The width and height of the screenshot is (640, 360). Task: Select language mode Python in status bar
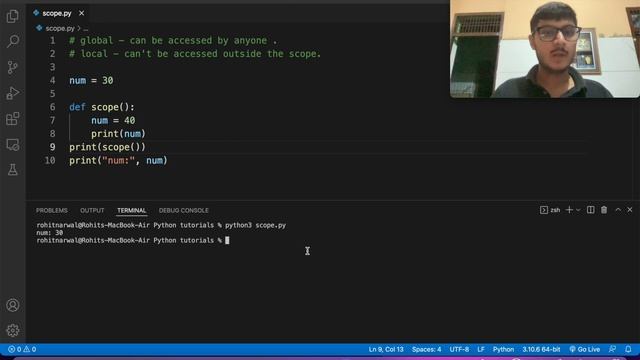click(503, 349)
